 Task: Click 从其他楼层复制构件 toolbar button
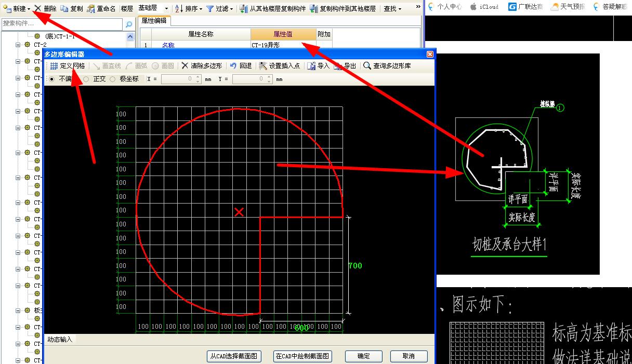point(273,9)
